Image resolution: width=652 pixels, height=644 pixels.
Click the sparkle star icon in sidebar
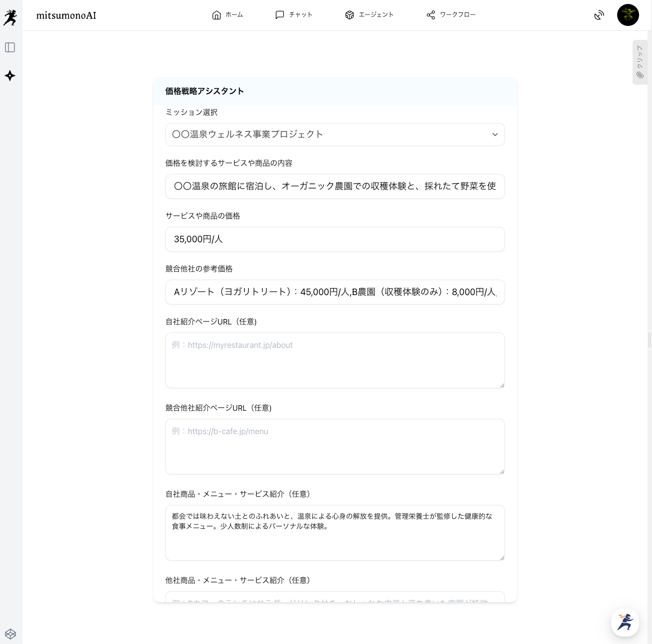point(10,76)
